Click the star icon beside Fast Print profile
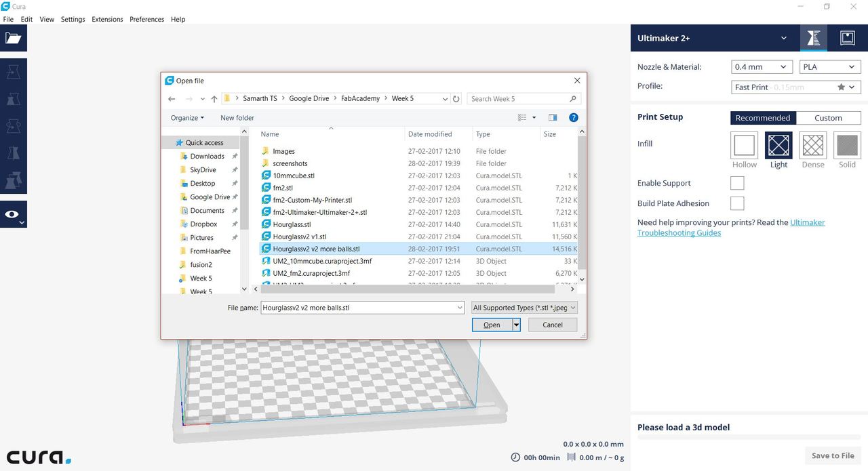Screen dimensions: 868x471 [x=842, y=87]
